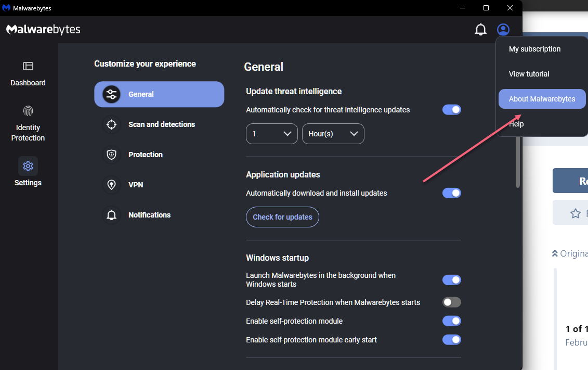
Task: Open the Hour(s) unit dropdown
Action: [333, 134]
